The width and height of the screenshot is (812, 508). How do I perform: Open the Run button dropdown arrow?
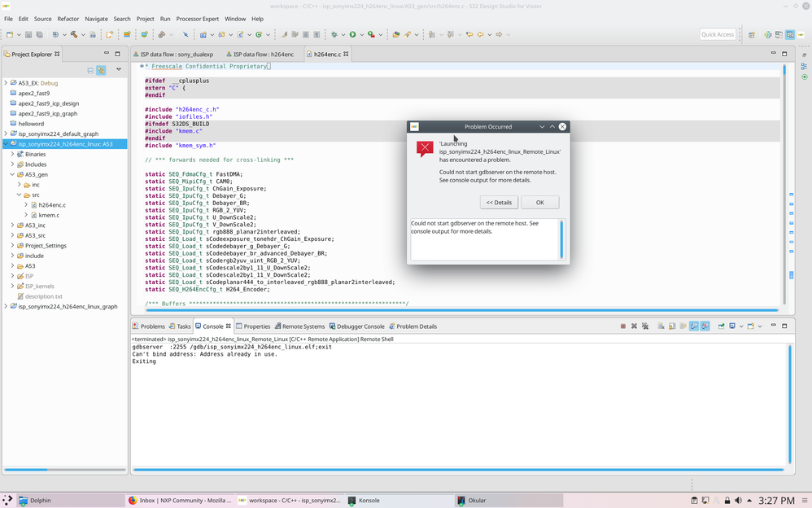(361, 35)
